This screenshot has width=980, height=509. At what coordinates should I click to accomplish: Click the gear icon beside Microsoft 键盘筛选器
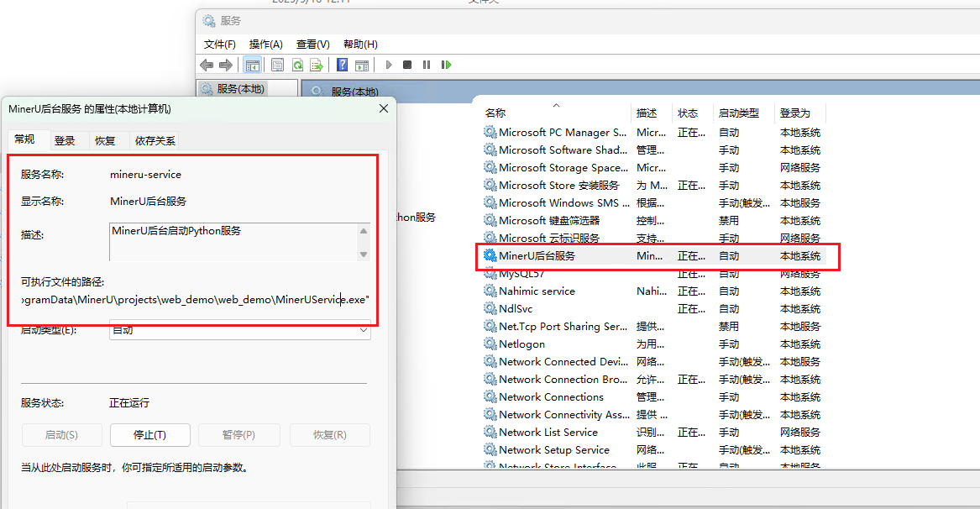(490, 220)
